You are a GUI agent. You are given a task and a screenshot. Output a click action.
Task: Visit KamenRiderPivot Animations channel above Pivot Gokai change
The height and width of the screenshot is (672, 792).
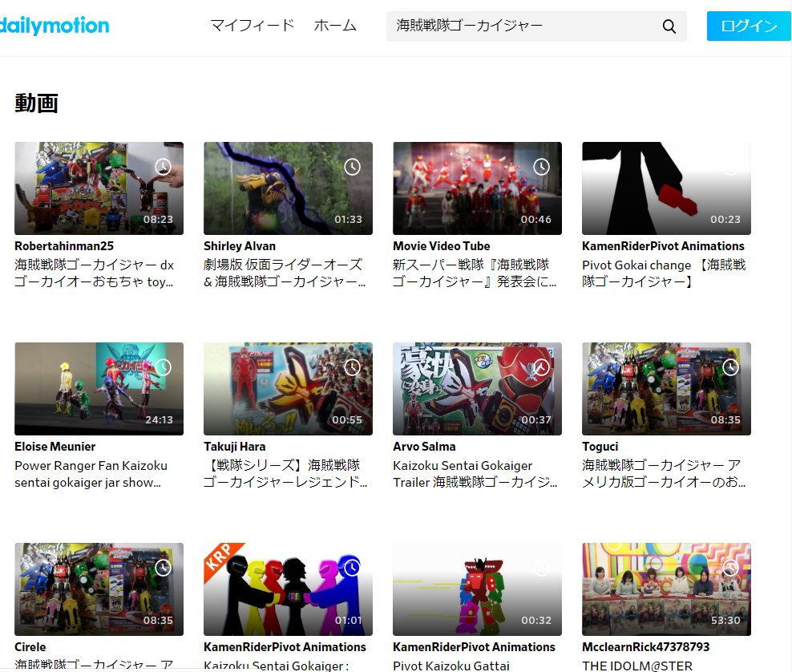(x=663, y=246)
